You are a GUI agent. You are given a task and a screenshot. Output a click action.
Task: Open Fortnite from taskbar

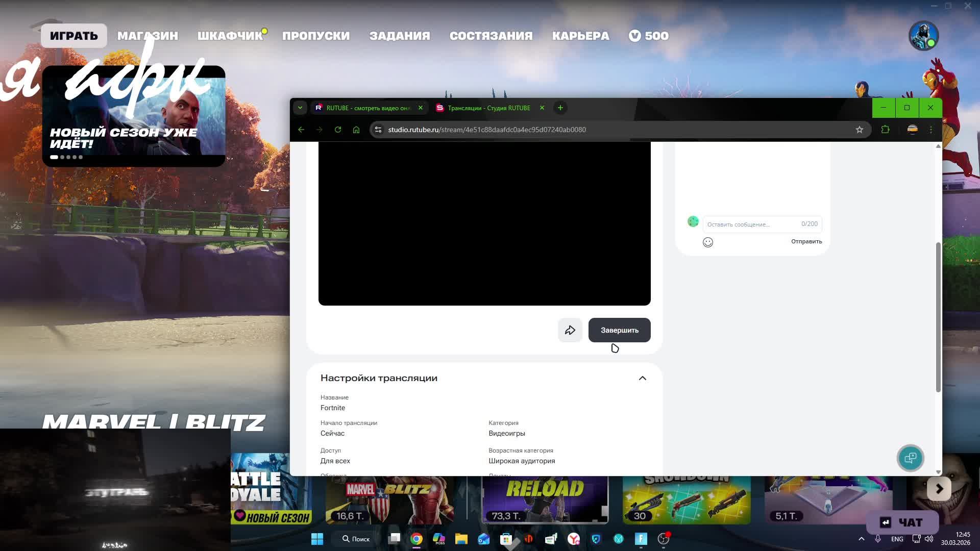[x=641, y=539]
